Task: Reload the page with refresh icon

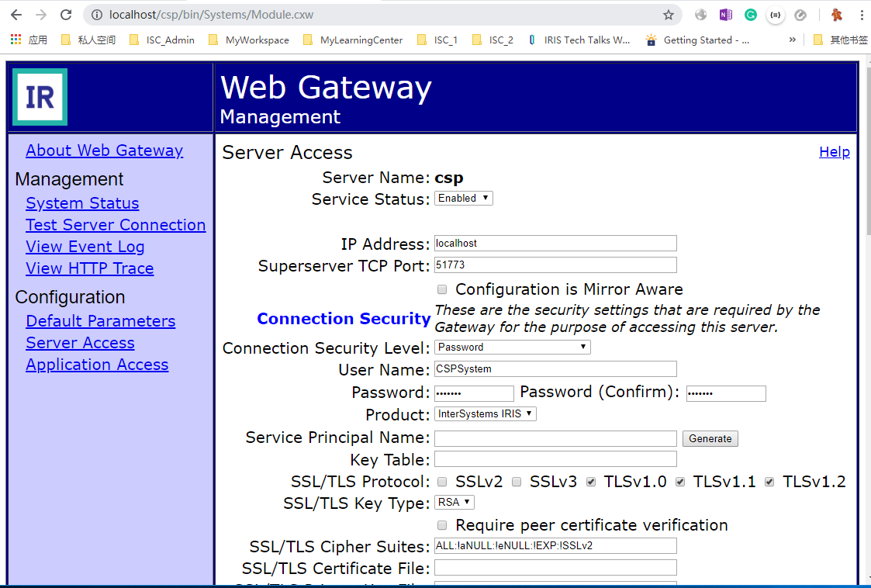Action: click(66, 15)
